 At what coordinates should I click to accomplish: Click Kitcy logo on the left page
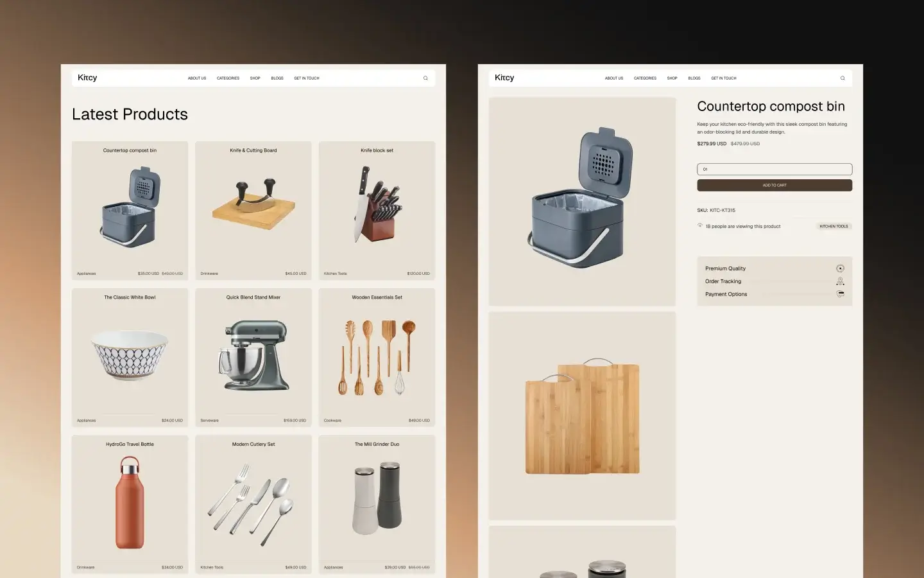(87, 78)
